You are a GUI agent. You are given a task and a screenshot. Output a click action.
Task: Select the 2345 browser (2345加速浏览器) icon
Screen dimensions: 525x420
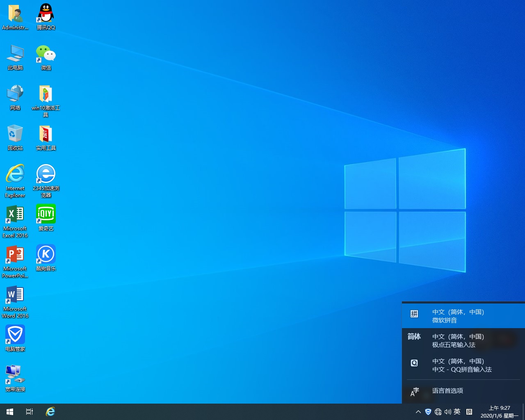[46, 175]
